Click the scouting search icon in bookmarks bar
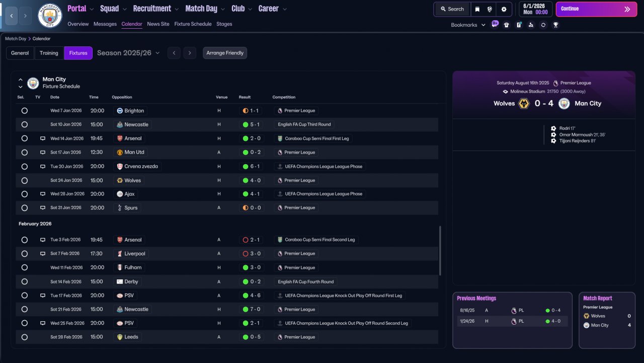The width and height of the screenshot is (644, 363). coord(531,25)
